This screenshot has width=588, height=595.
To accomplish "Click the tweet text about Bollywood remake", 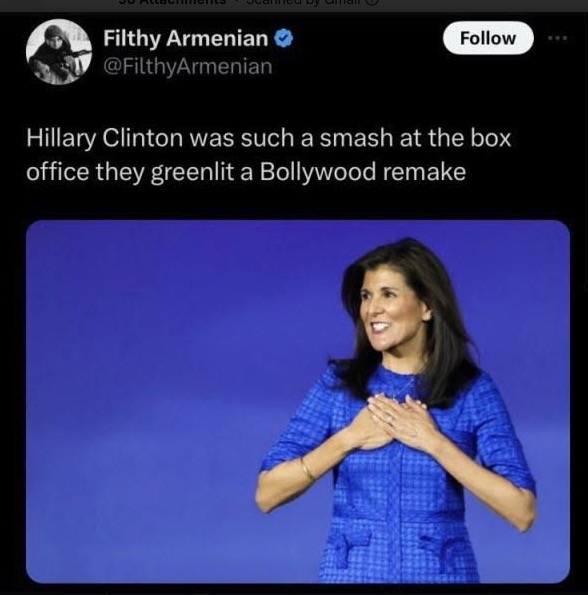I will [x=269, y=154].
